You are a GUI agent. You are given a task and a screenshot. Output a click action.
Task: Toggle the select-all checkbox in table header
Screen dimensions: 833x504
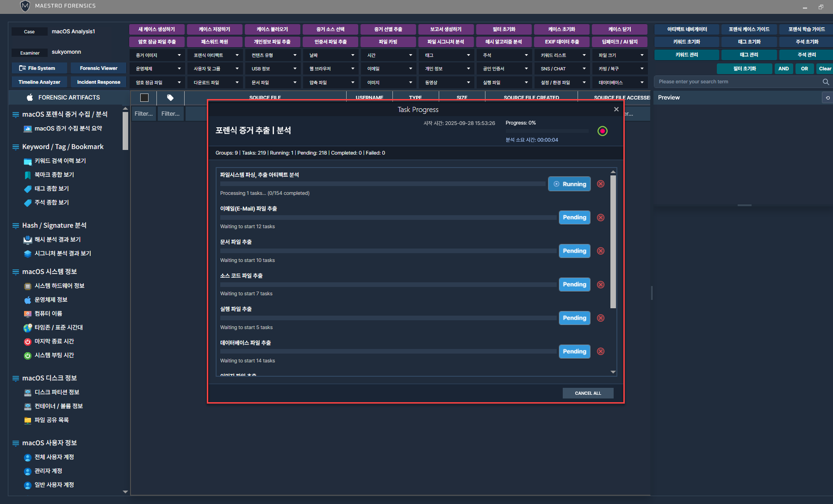tap(144, 98)
